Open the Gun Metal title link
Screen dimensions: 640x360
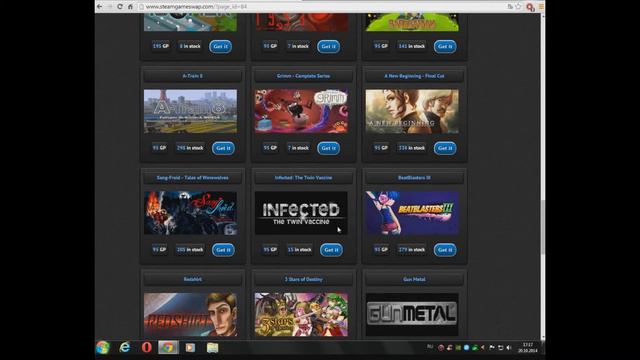point(414,279)
